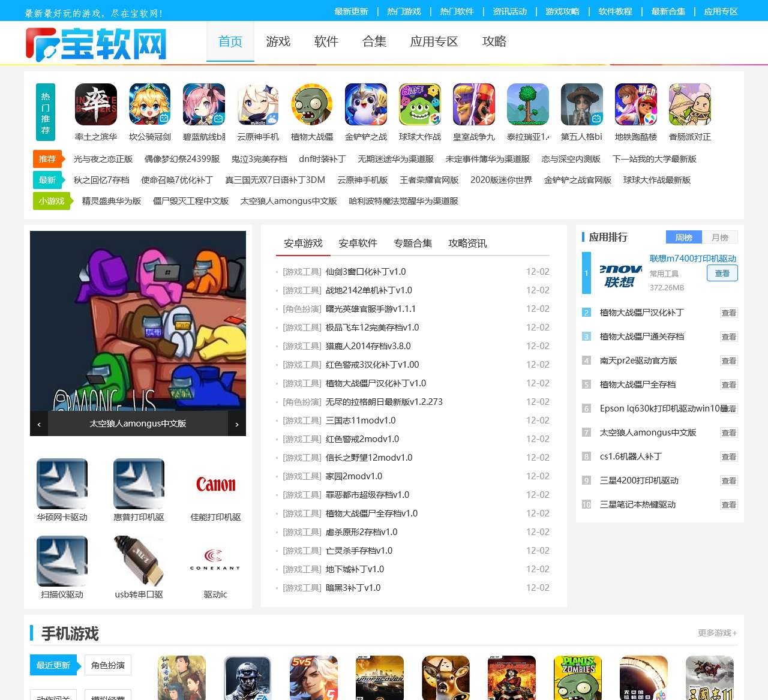Show next slide in the carousel

(237, 424)
